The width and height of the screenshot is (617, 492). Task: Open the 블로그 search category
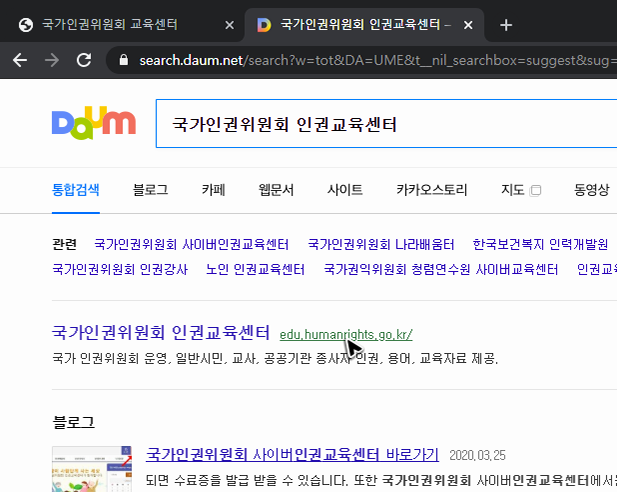[x=150, y=190]
